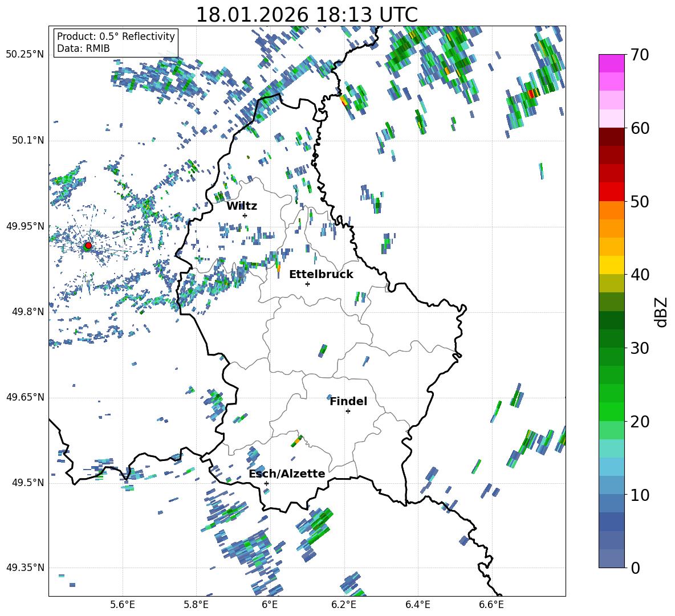
Task: Click the 49.8°N latitude label
Action: [27, 312]
